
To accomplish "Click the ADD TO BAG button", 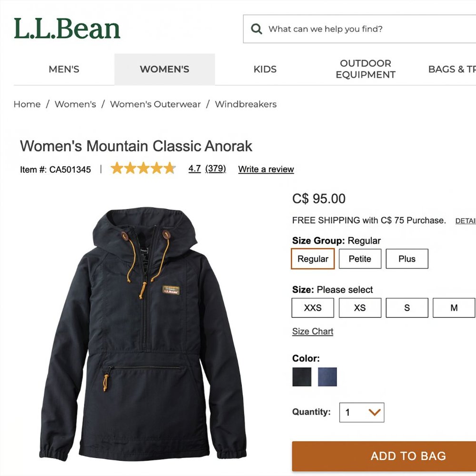I will coord(407,456).
